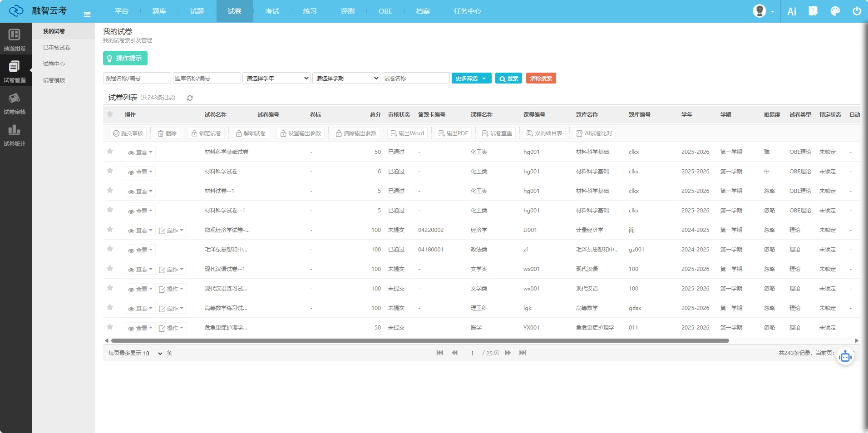Expand the 更多筛选 filter dropdown

pos(471,79)
